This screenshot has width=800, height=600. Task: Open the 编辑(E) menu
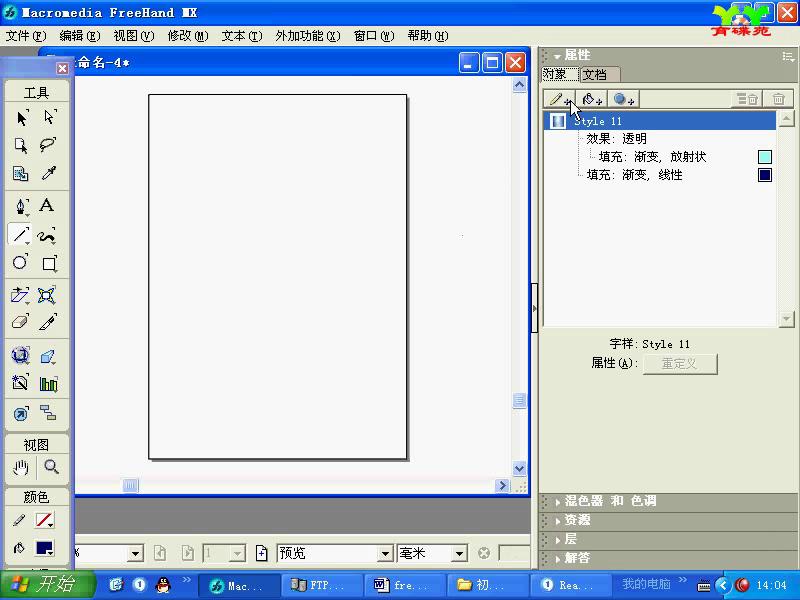(x=80, y=36)
